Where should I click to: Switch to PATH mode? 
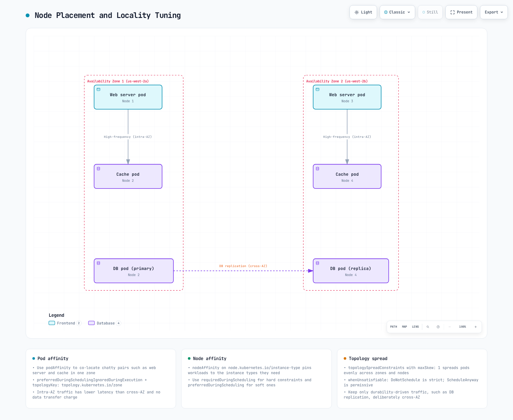click(x=393, y=327)
